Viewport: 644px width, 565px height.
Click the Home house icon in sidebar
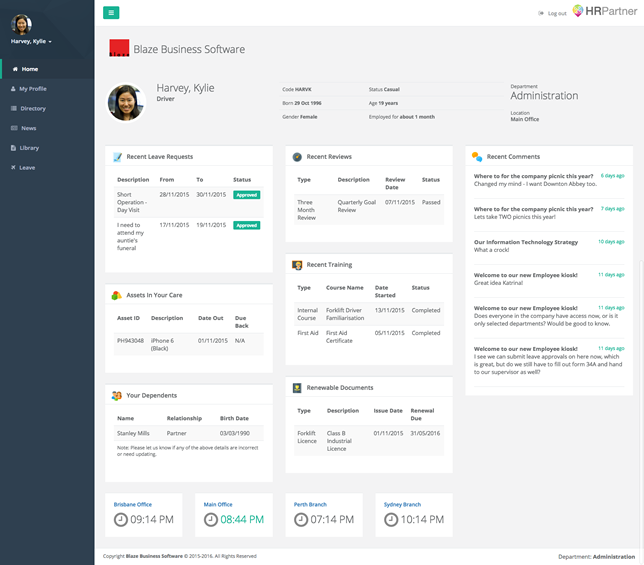point(15,69)
